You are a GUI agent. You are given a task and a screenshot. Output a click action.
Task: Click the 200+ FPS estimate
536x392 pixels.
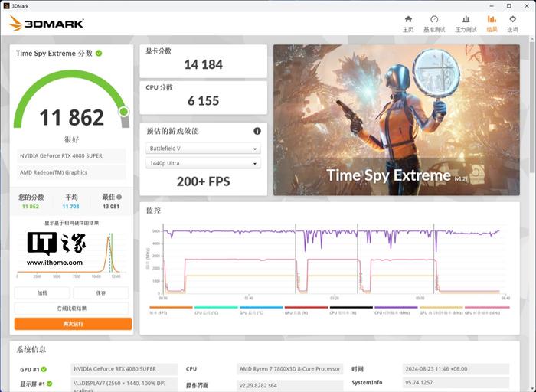point(204,181)
